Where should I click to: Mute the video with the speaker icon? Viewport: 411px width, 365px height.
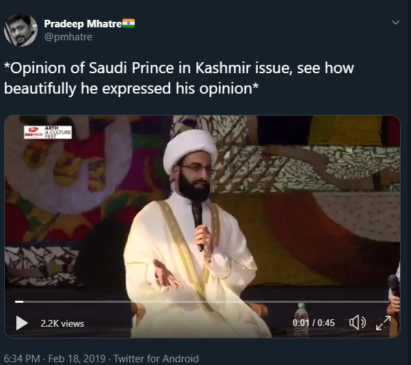(357, 323)
